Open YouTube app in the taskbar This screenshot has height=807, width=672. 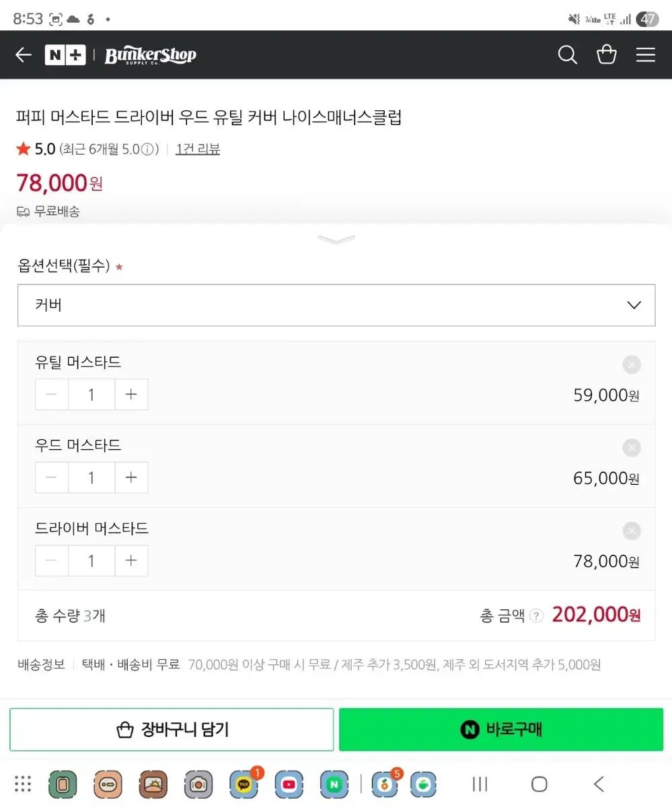(289, 784)
